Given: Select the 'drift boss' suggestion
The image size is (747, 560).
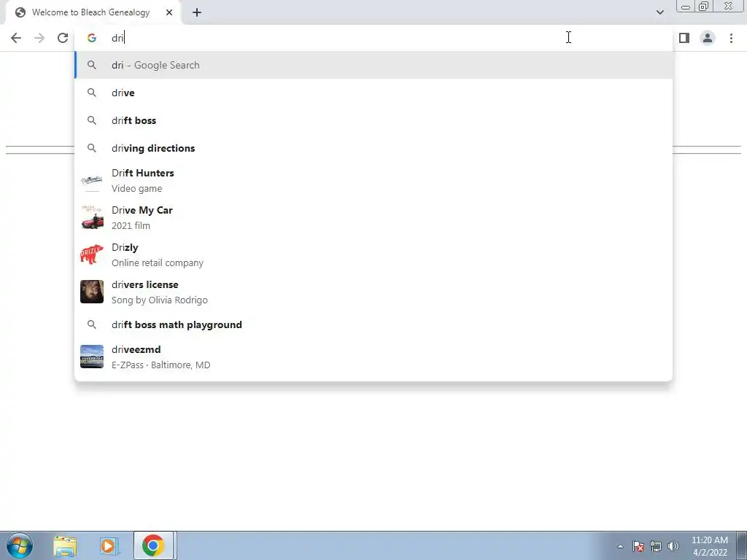Looking at the screenshot, I should (x=373, y=120).
